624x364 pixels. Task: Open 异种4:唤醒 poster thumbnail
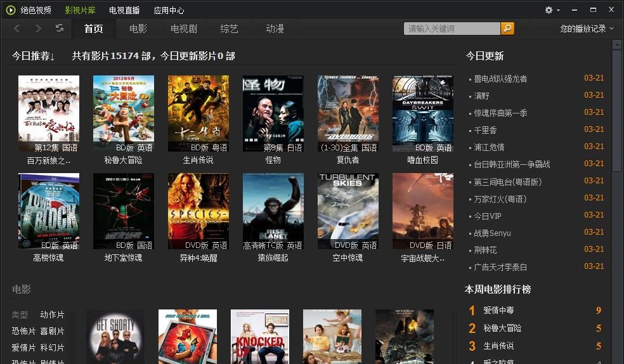point(198,211)
